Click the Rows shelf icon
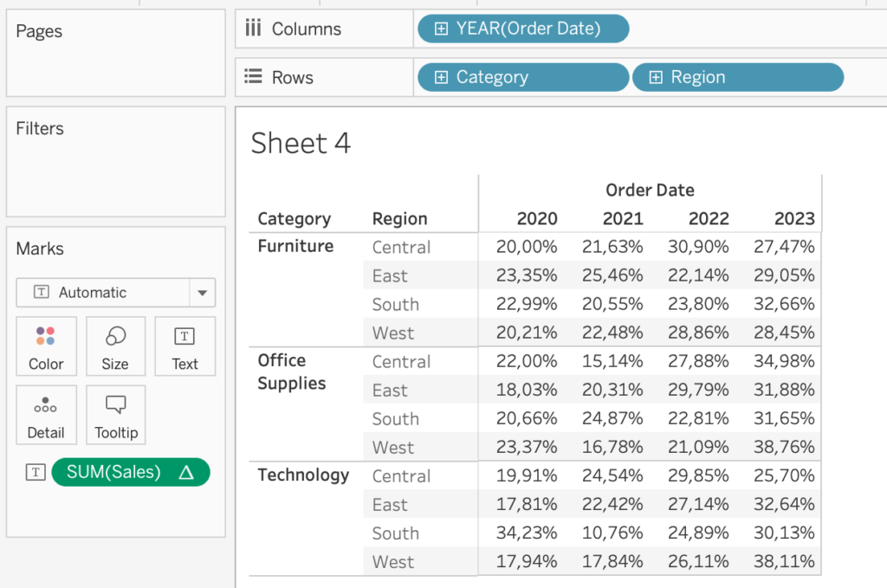887x588 pixels. pos(253,77)
